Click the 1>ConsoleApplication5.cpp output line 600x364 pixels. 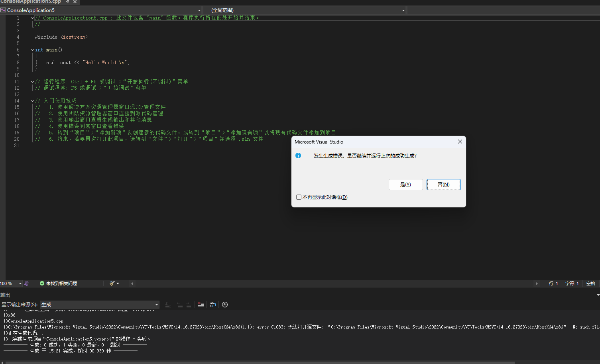click(x=33, y=321)
